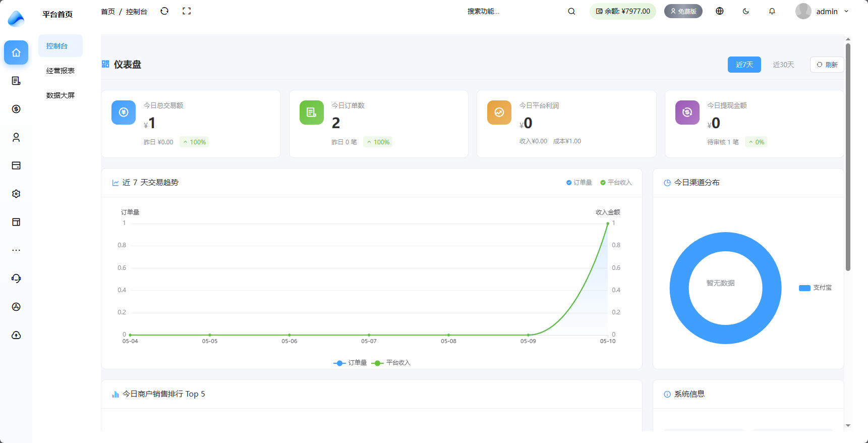This screenshot has width=868, height=443.
Task: Open the dollar finance icon in the sidebar
Action: point(16,109)
